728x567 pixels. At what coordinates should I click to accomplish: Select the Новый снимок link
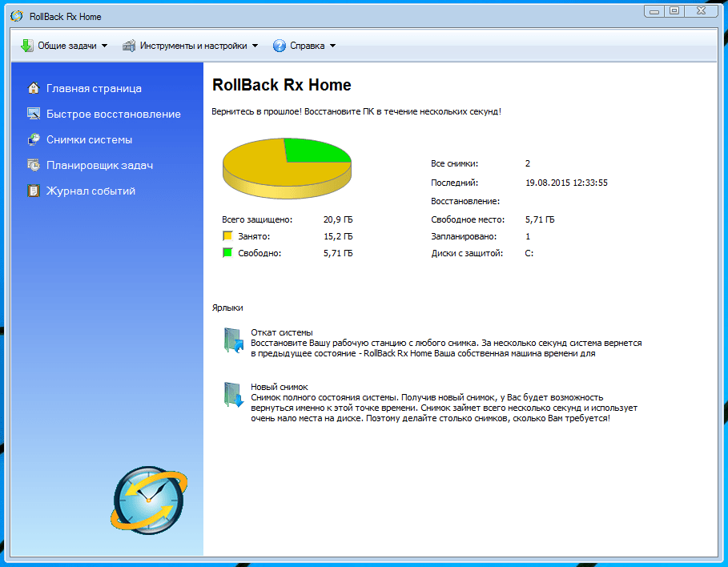coord(279,387)
